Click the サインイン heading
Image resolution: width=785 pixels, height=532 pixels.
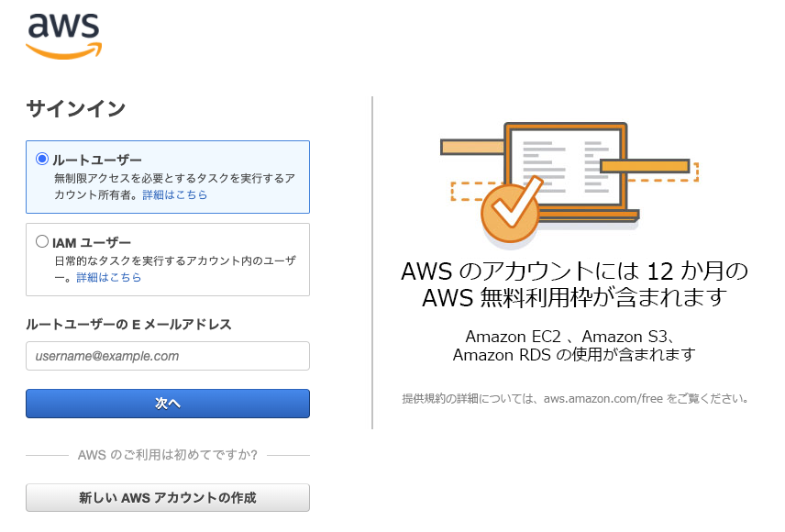pyautogui.click(x=75, y=108)
